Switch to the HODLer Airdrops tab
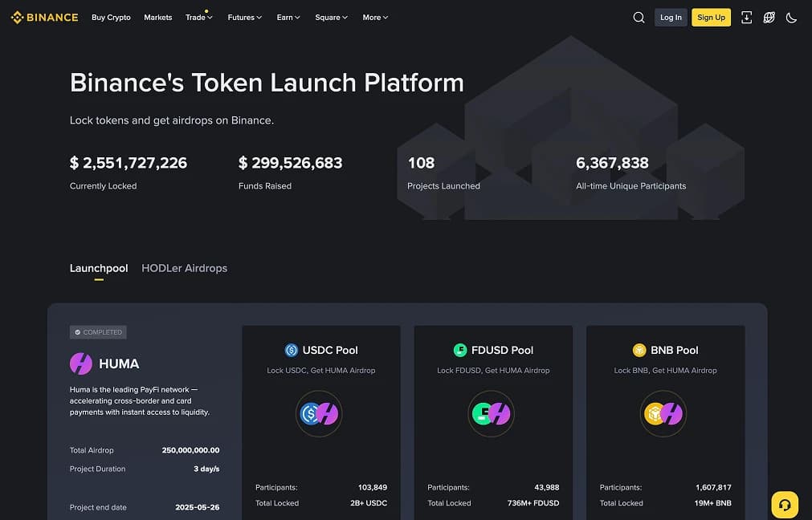This screenshot has height=520, width=812. pos(185,268)
